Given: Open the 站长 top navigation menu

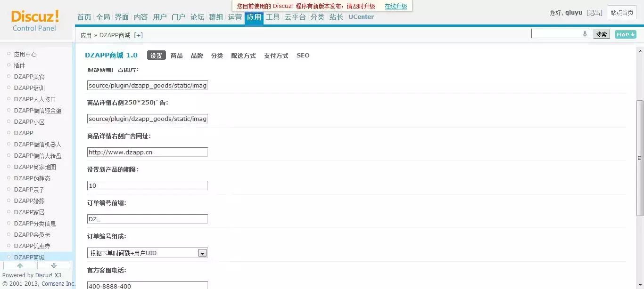Looking at the screenshot, I should click(337, 17).
